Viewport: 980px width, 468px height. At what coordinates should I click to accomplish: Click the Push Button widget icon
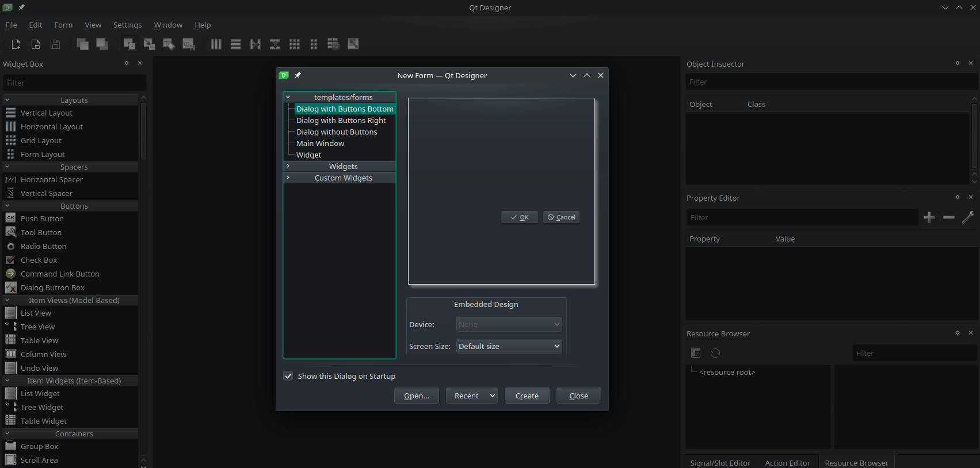10,218
